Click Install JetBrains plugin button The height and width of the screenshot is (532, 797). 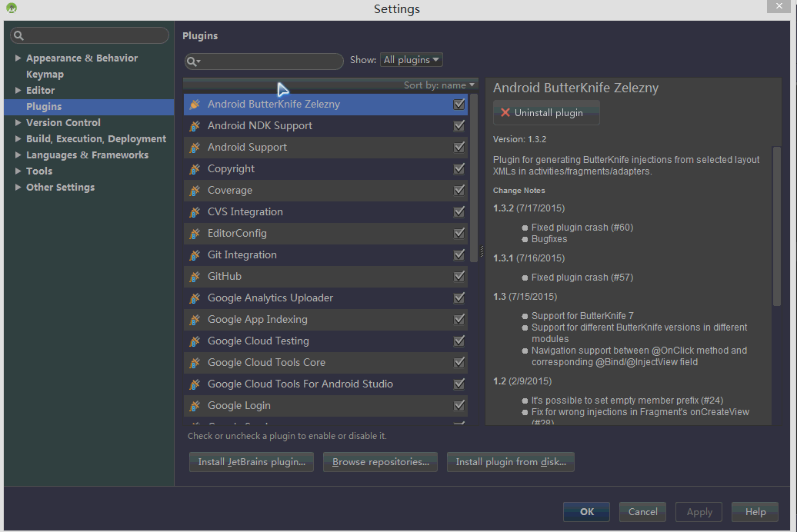pos(252,462)
